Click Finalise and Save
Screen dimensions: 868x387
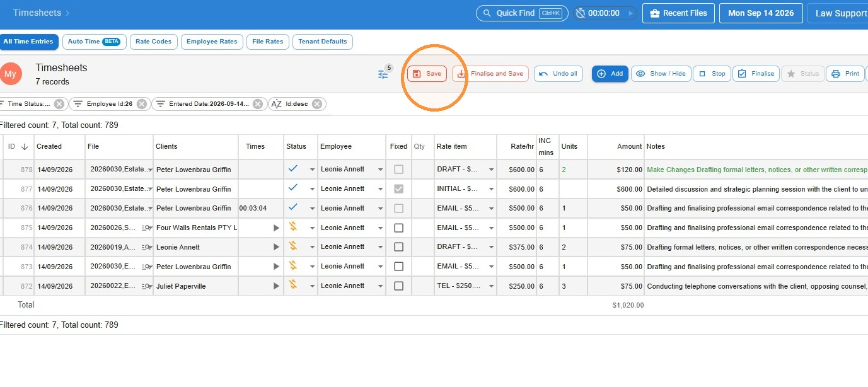tap(490, 74)
